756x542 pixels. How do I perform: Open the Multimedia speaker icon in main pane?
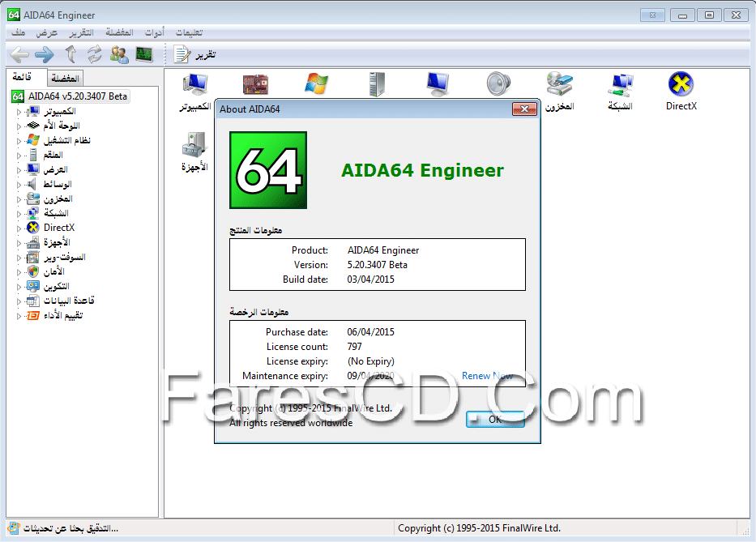pyautogui.click(x=498, y=84)
